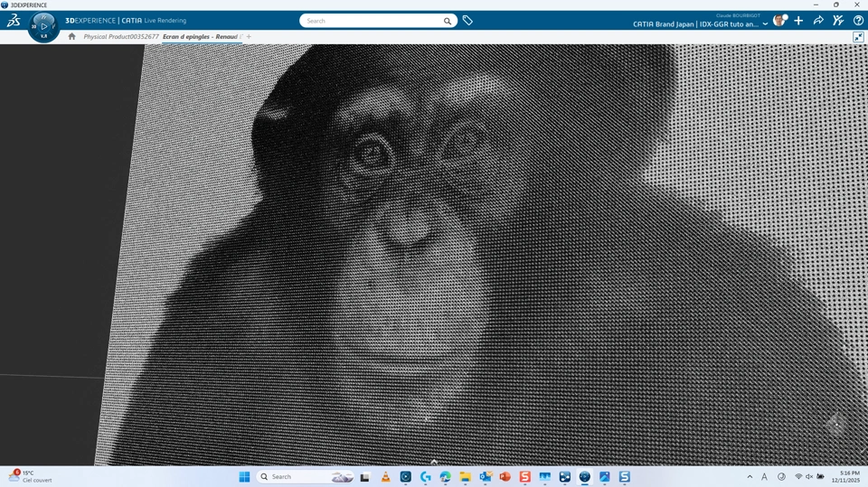Click the view robot compass in corner
Image resolution: width=868 pixels, height=487 pixels.
[x=835, y=425]
